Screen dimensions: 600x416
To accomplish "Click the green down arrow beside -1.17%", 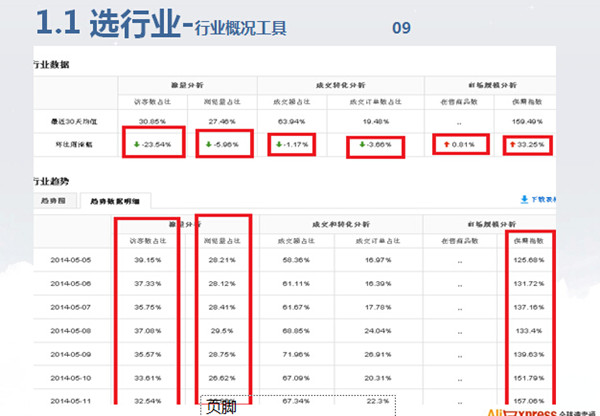I will coord(280,145).
